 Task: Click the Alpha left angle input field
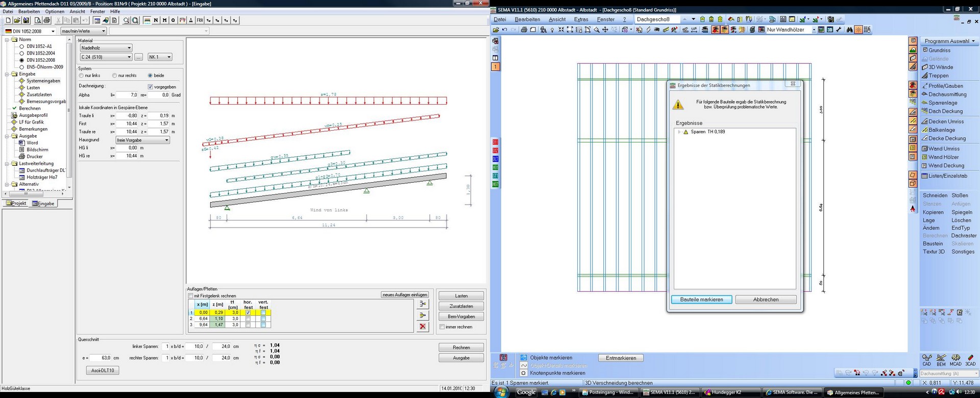pos(127,95)
